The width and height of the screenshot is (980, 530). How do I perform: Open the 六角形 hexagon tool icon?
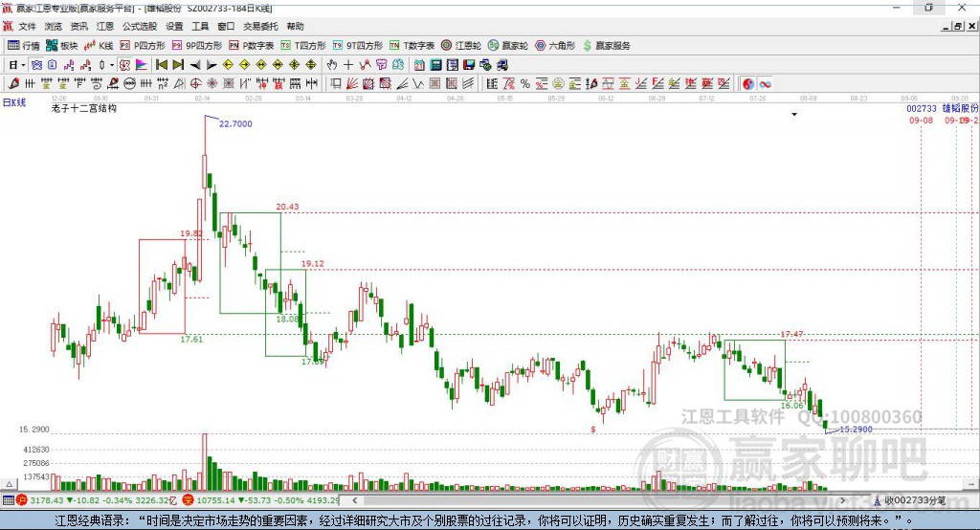541,46
